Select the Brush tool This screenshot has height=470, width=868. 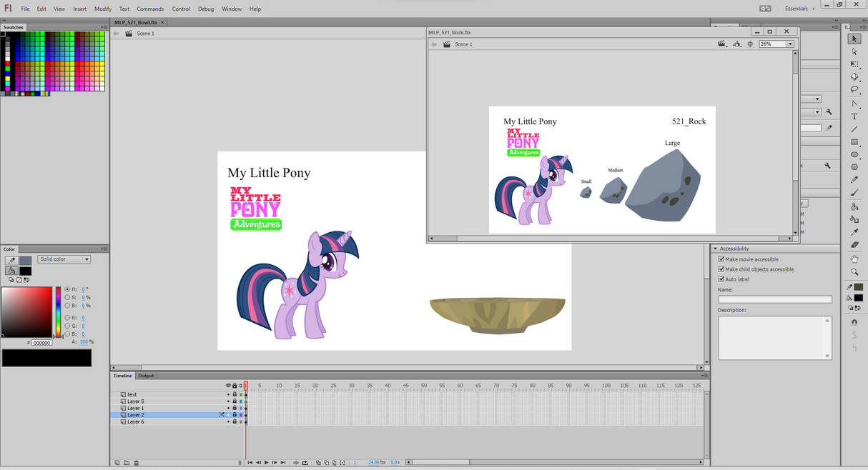[x=854, y=193]
